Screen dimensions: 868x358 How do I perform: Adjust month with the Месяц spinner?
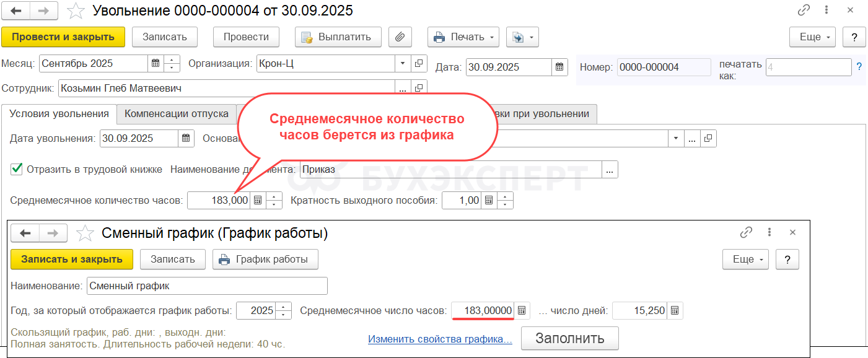pyautogui.click(x=172, y=64)
